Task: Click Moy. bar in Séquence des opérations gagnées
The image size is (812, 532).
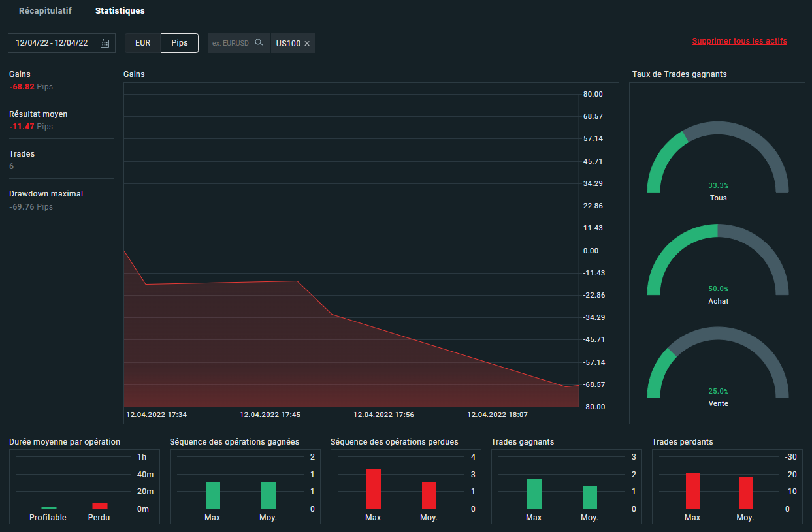Action: coord(268,495)
